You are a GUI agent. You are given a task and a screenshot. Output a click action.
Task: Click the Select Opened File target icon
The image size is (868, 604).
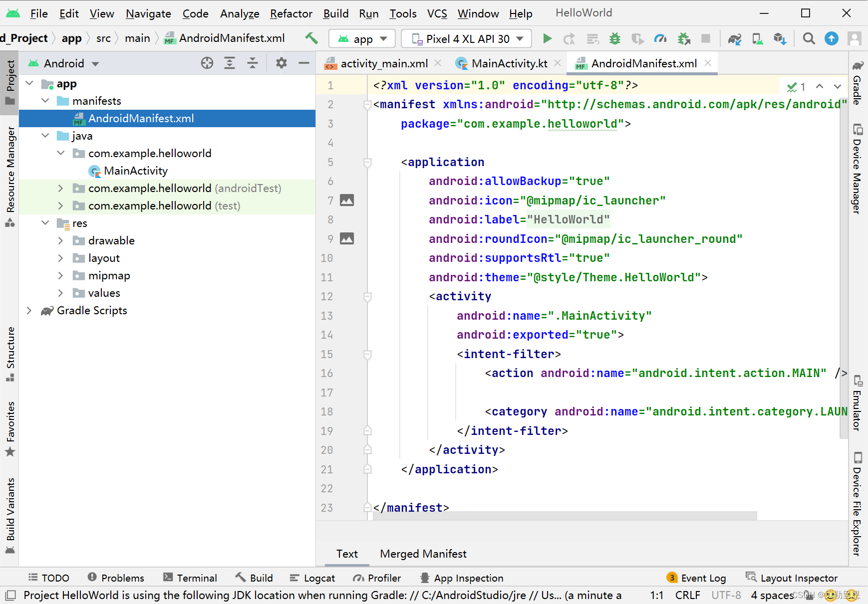point(207,63)
